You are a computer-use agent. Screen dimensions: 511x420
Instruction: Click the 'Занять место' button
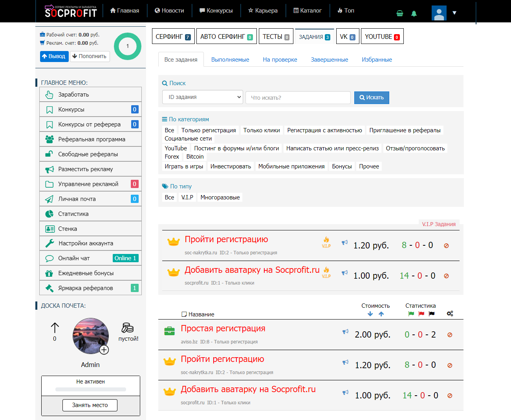tap(90, 405)
